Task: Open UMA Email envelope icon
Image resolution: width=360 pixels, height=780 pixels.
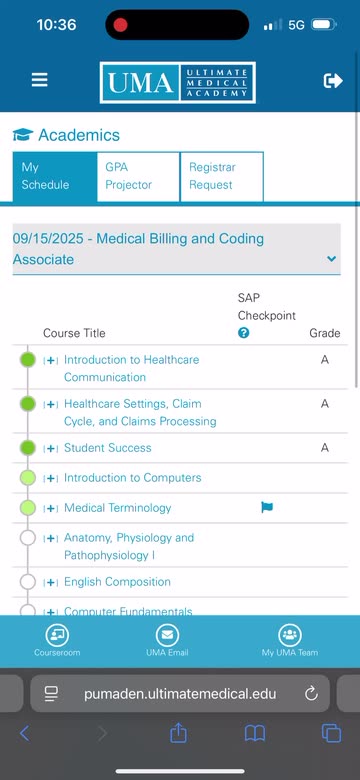Action: click(167, 635)
